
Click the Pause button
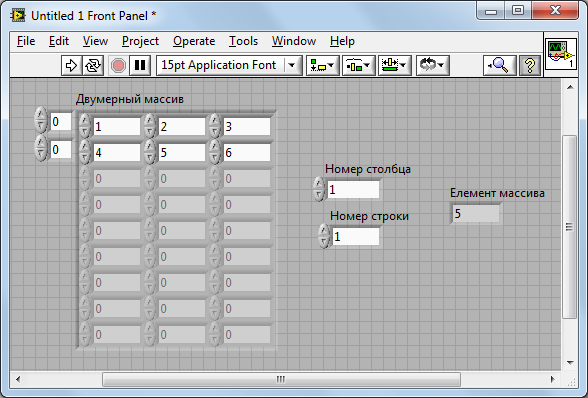[140, 66]
